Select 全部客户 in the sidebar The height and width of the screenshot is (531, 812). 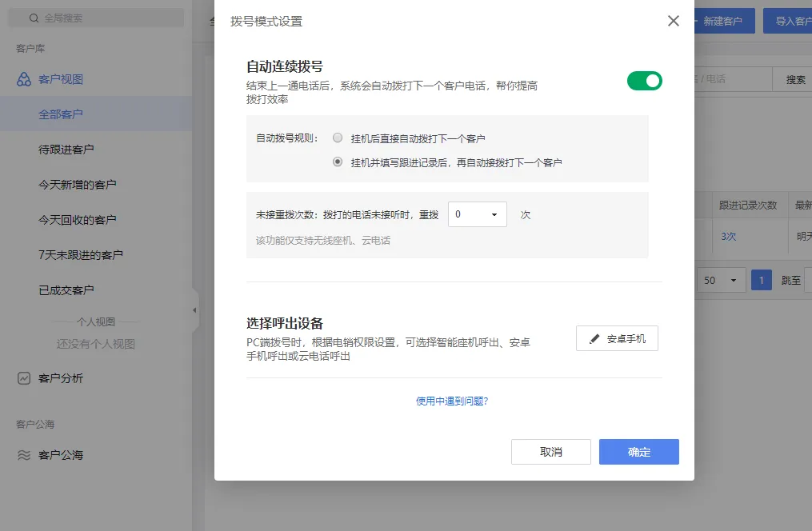(x=96, y=114)
